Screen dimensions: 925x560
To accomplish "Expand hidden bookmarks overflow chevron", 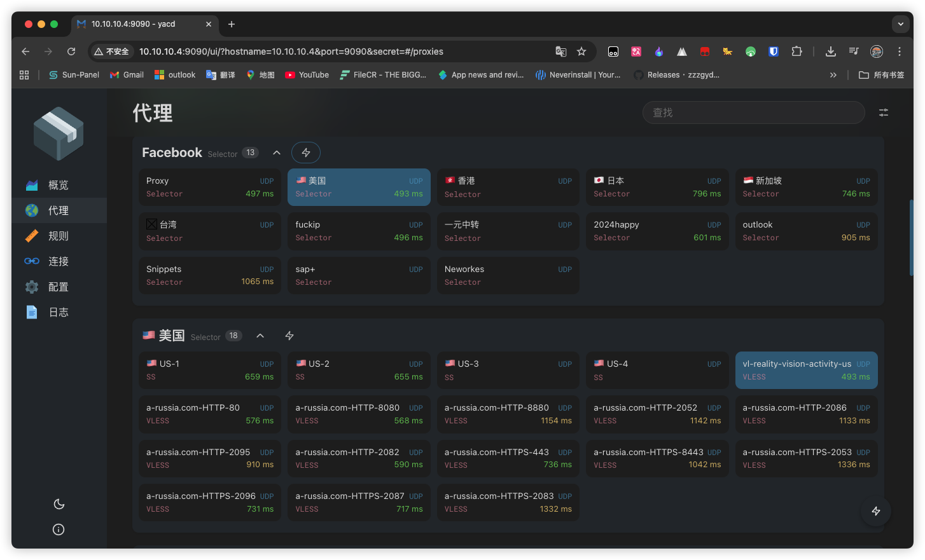I will [x=833, y=75].
